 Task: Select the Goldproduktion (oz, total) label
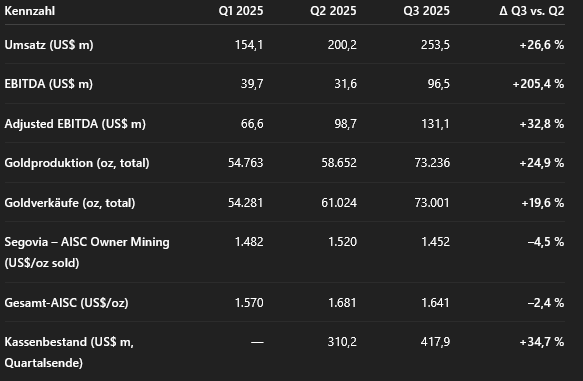(77, 163)
